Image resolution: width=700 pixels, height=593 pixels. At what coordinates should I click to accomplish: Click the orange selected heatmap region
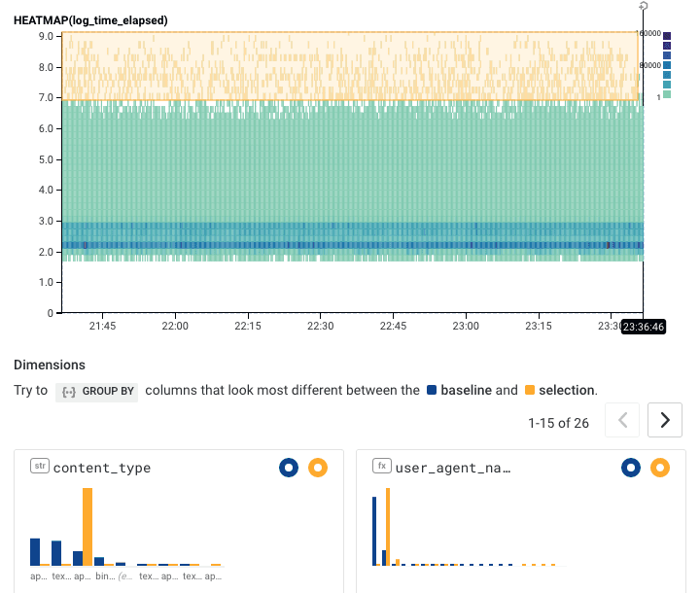click(x=350, y=65)
